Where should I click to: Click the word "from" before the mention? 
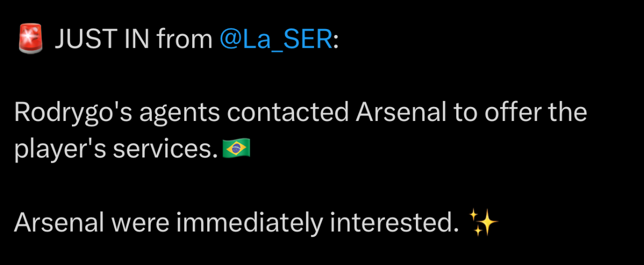(185, 41)
